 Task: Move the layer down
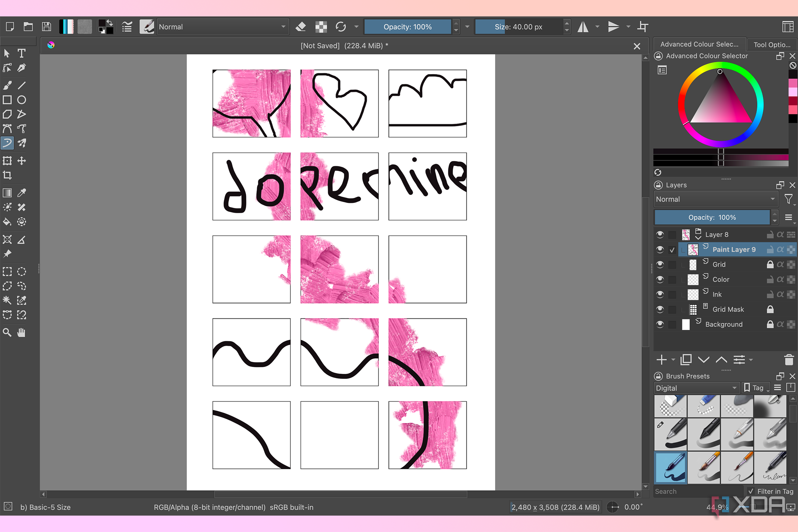[x=704, y=359]
